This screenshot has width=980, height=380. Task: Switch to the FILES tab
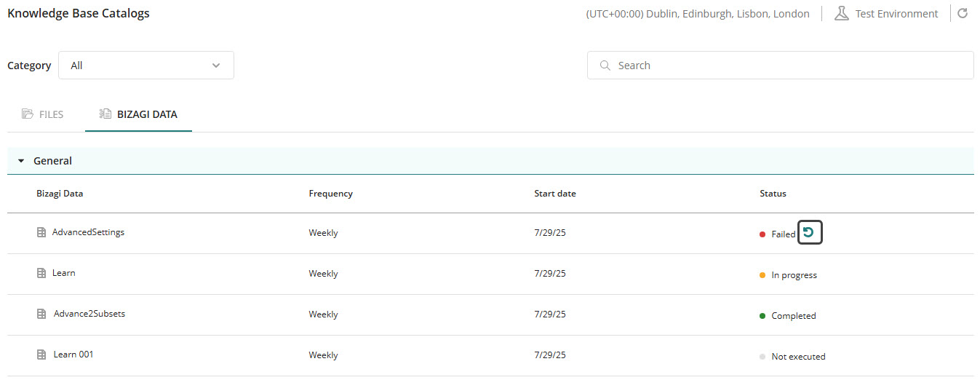[x=43, y=114]
